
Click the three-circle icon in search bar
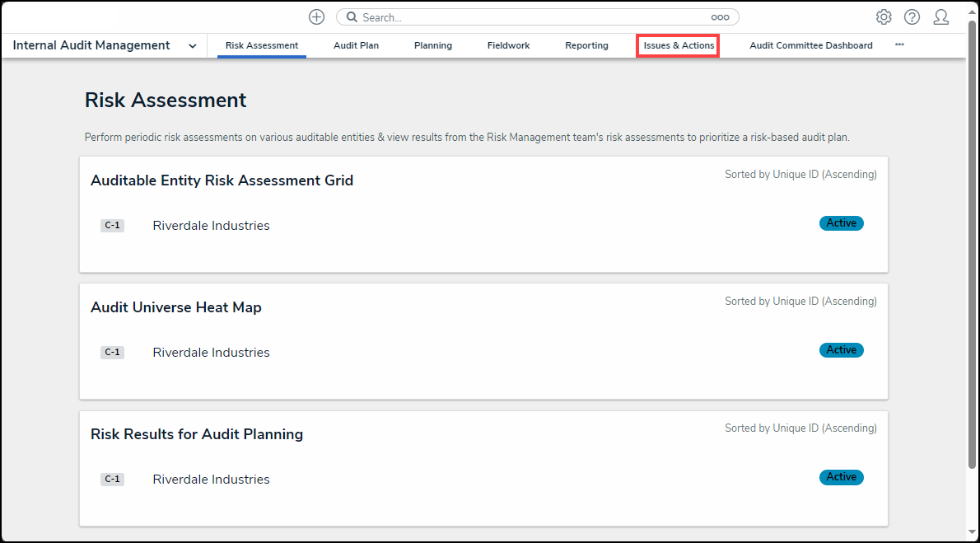[x=720, y=17]
